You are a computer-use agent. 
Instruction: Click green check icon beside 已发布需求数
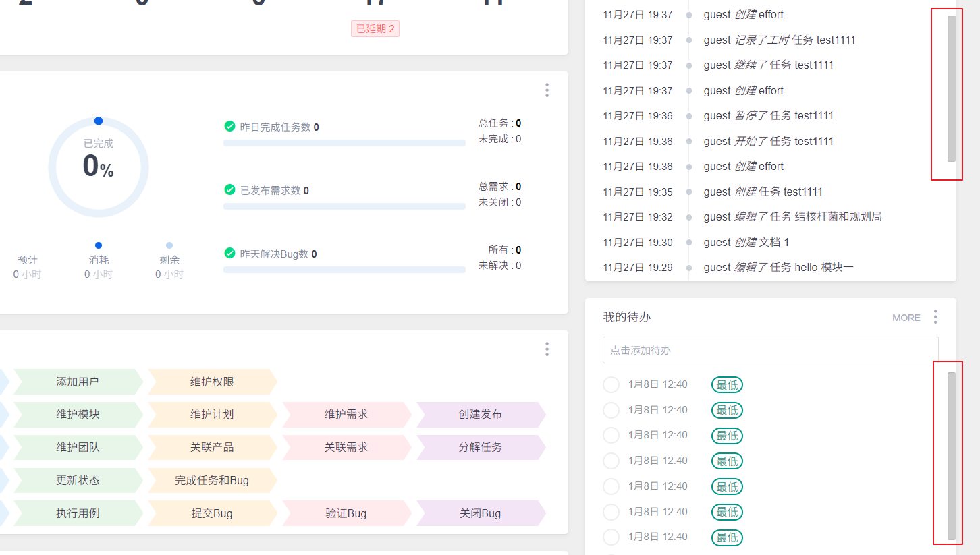click(x=229, y=189)
